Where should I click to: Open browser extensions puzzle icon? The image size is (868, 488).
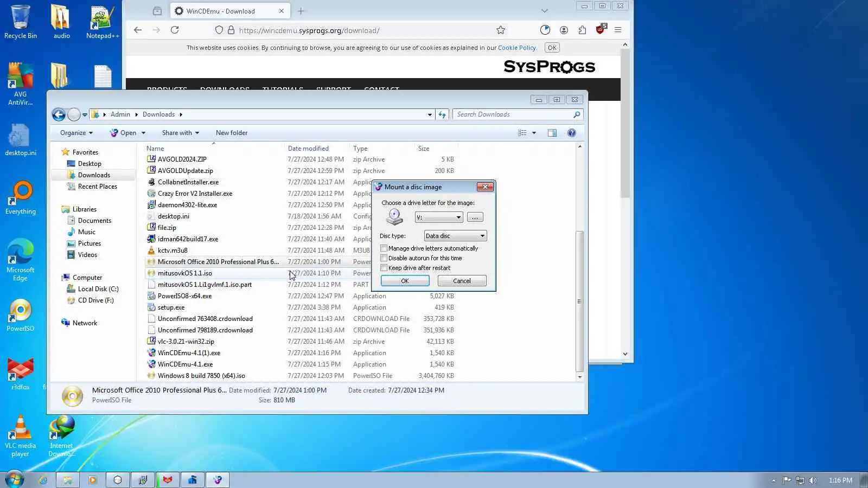pyautogui.click(x=582, y=30)
